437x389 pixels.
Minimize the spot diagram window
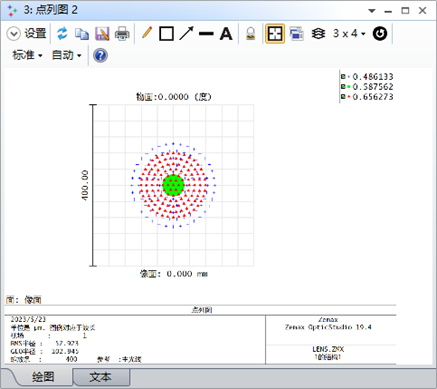click(x=388, y=11)
